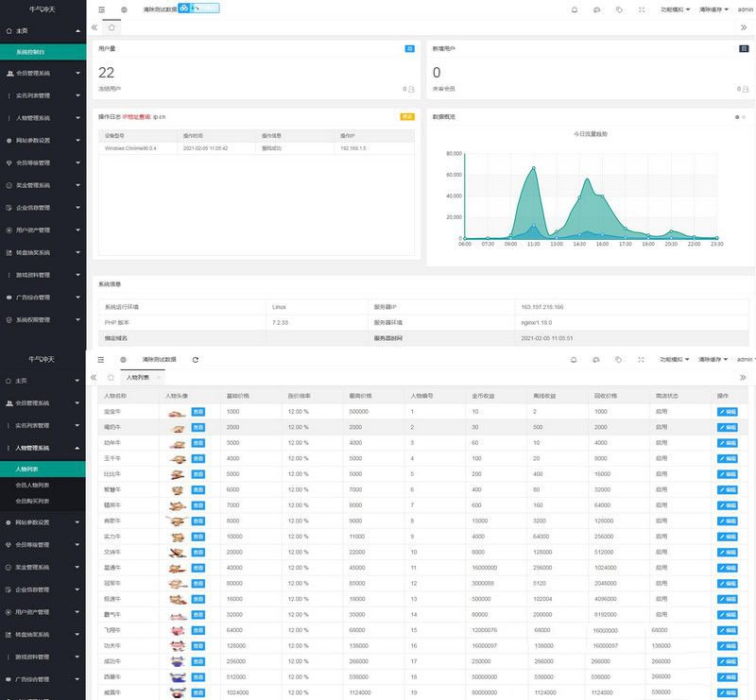The image size is (756, 700).
Task: Click the carousel dot in 数据概览 panel
Action: click(736, 117)
